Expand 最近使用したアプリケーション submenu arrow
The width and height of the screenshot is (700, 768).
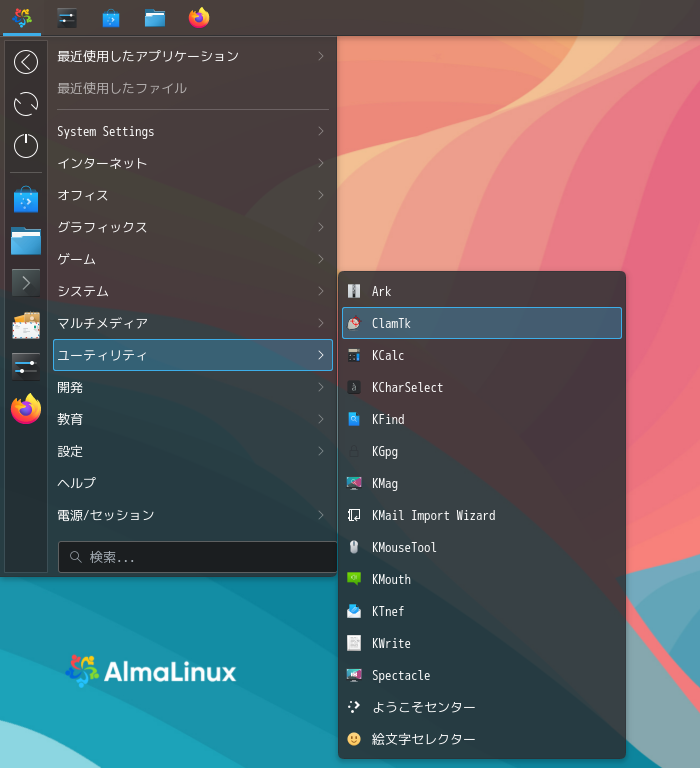[321, 56]
